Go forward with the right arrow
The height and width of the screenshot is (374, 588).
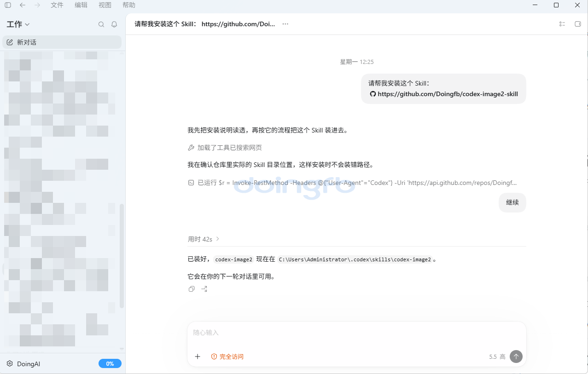37,5
